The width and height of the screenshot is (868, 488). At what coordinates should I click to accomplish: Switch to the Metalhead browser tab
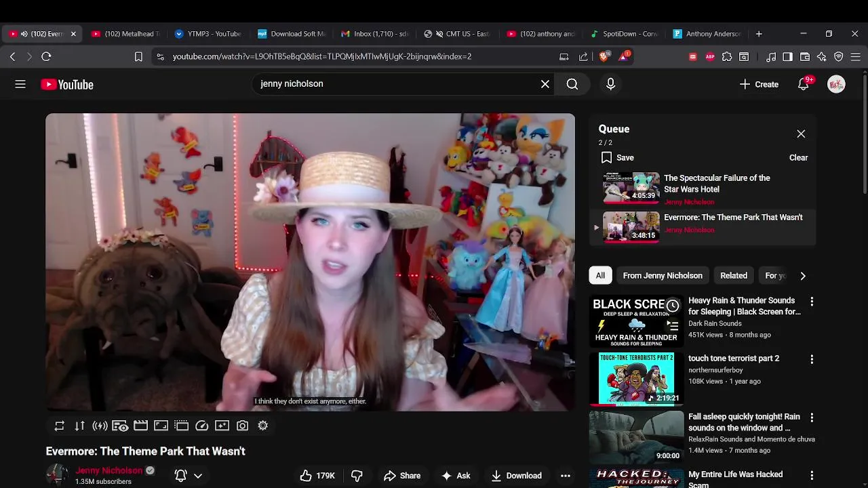pos(126,34)
